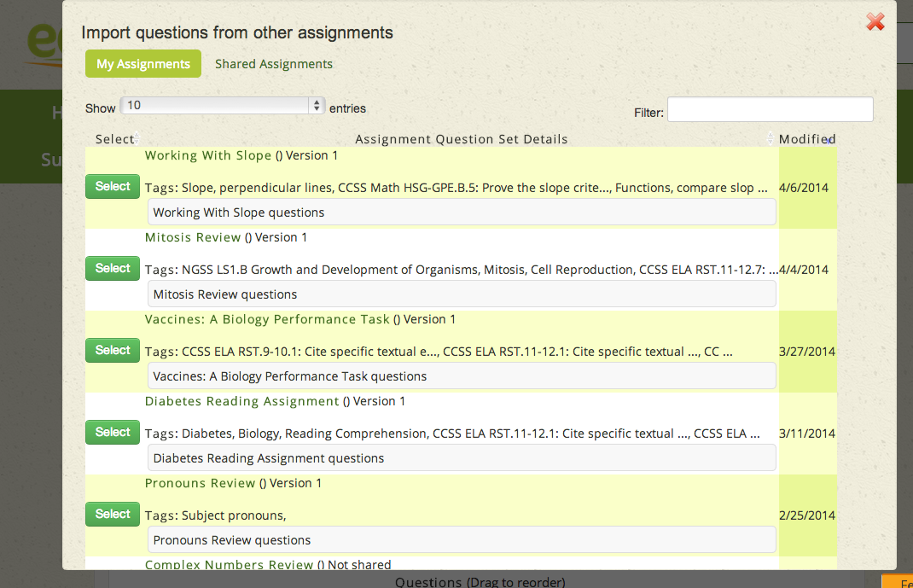This screenshot has width=913, height=588.
Task: Select the Pronouns Review assignment
Action: [x=113, y=514]
